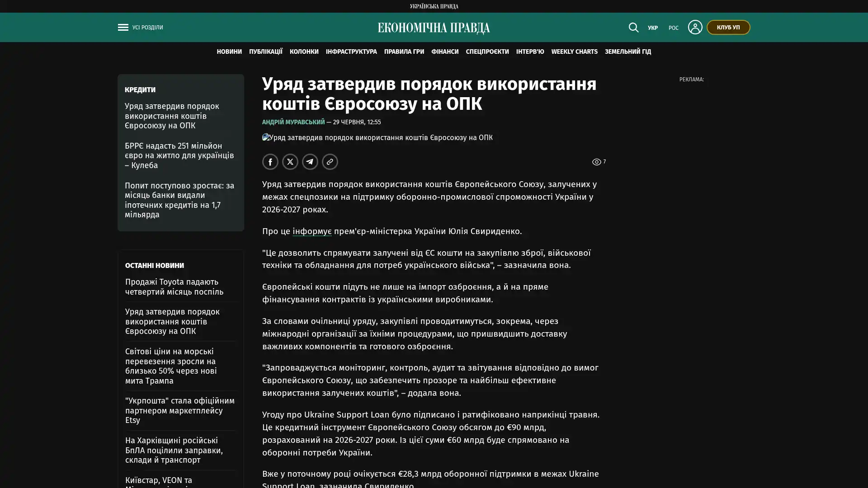The image size is (868, 488).
Task: Go to the ФІНАНСИ menu section
Action: [445, 52]
